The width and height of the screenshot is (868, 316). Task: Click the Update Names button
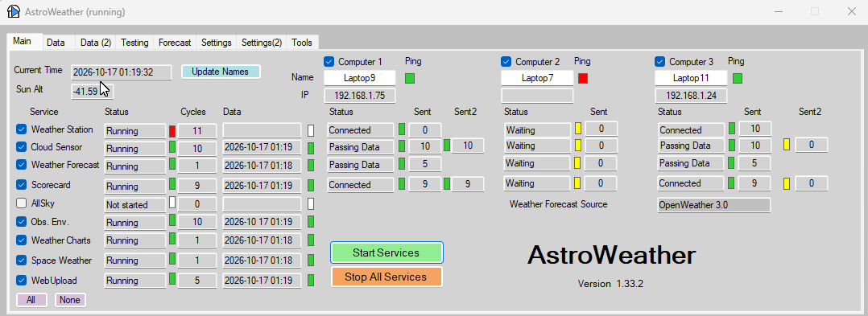[221, 72]
